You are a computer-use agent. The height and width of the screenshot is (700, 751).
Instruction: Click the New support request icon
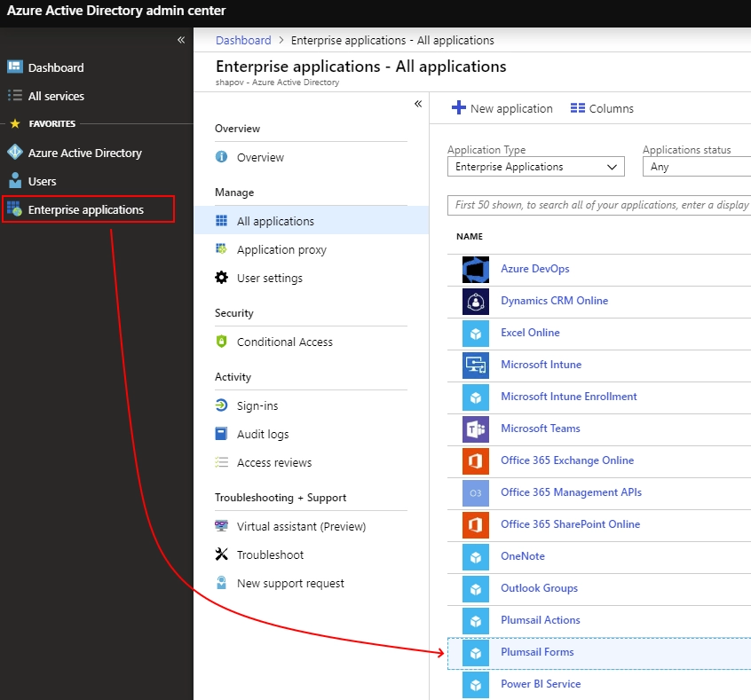pyautogui.click(x=221, y=583)
